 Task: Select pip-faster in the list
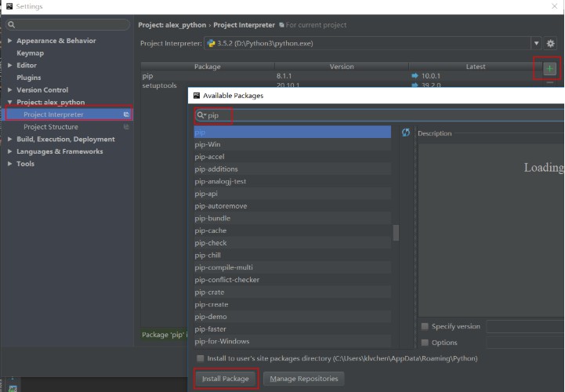click(292, 329)
